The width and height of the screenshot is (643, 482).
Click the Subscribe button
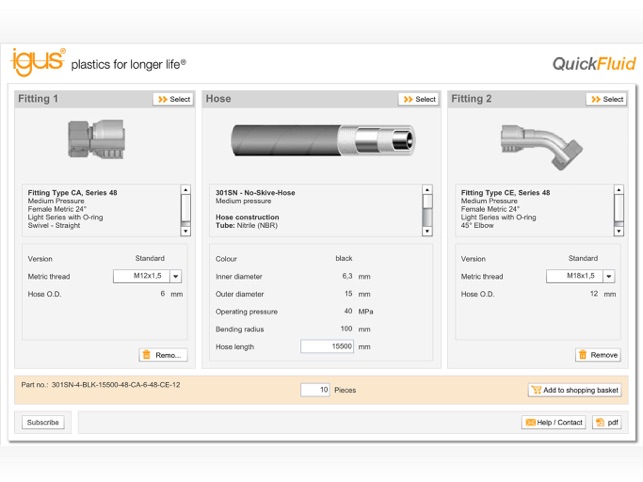(x=41, y=423)
